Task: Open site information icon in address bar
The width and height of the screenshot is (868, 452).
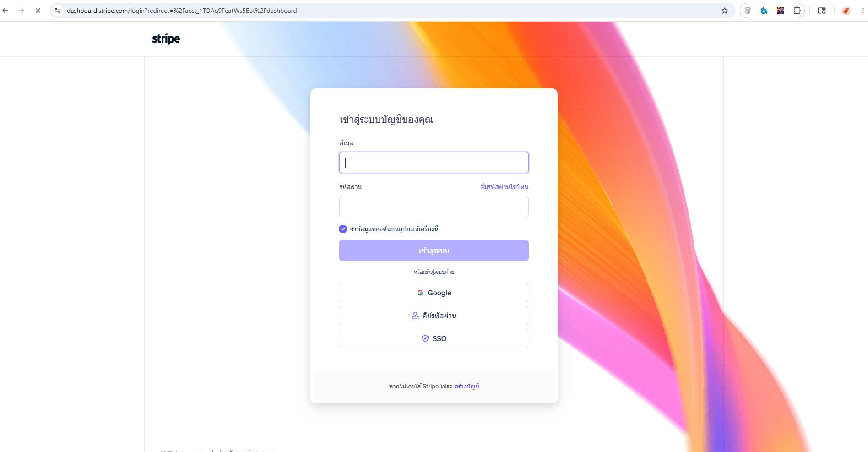Action: pos(58,11)
